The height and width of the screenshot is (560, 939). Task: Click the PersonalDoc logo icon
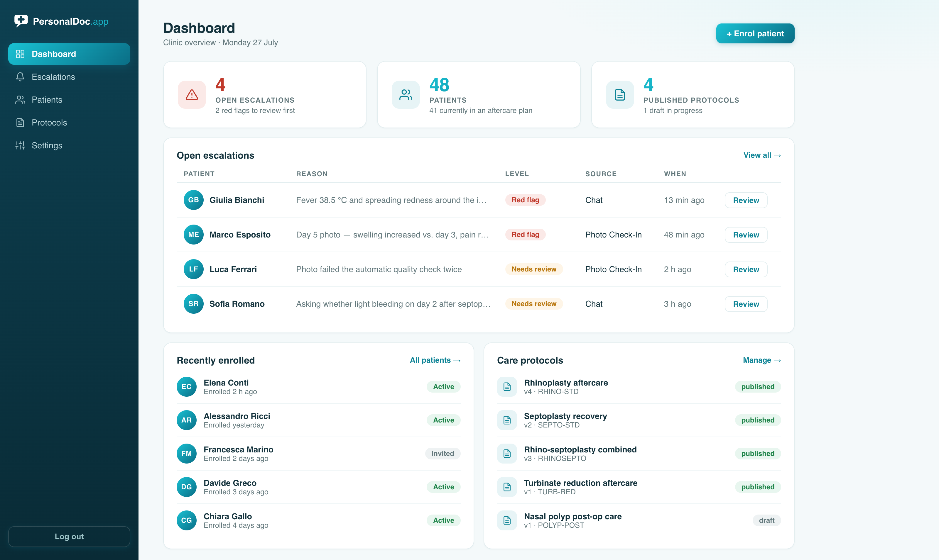[21, 21]
